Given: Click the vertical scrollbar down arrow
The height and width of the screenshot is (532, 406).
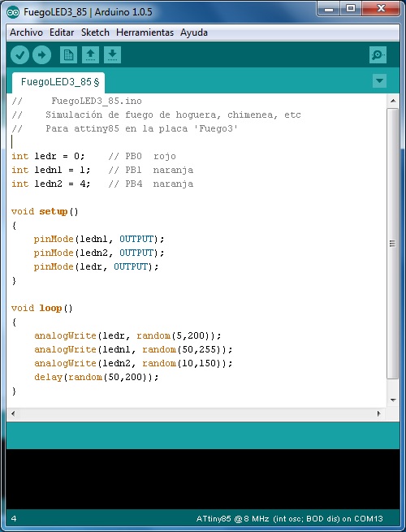Looking at the screenshot, I should coord(393,400).
